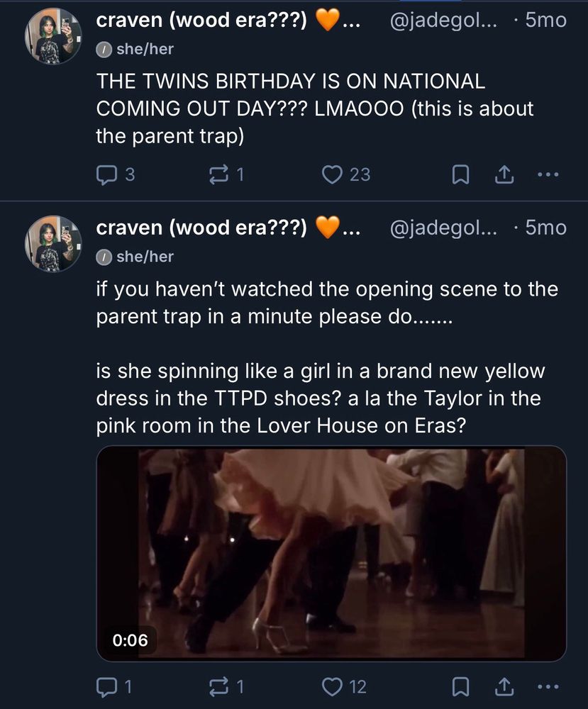Open the second post author's avatar
This screenshot has width=588, height=709.
[53, 244]
